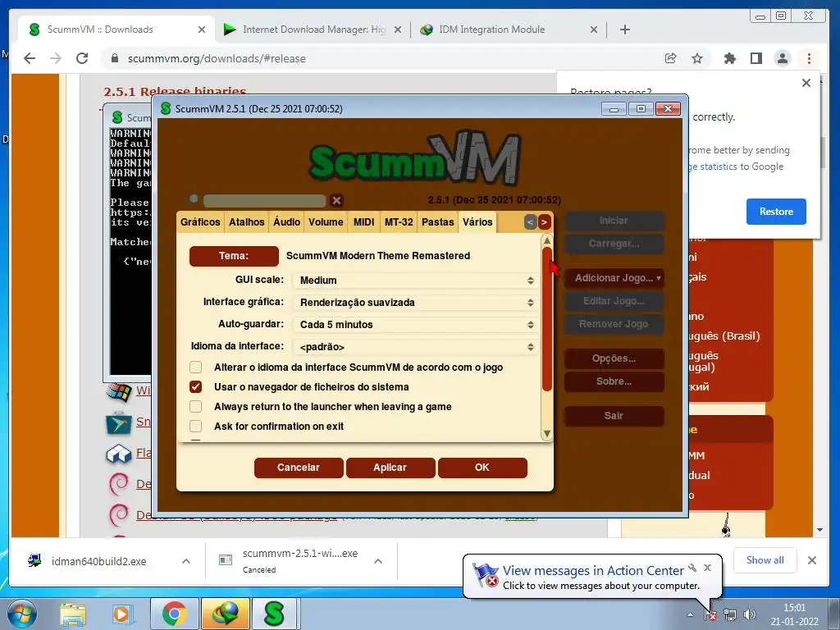Screen dimensions: 840x630
Task: Click the Tema button
Action: 234,256
